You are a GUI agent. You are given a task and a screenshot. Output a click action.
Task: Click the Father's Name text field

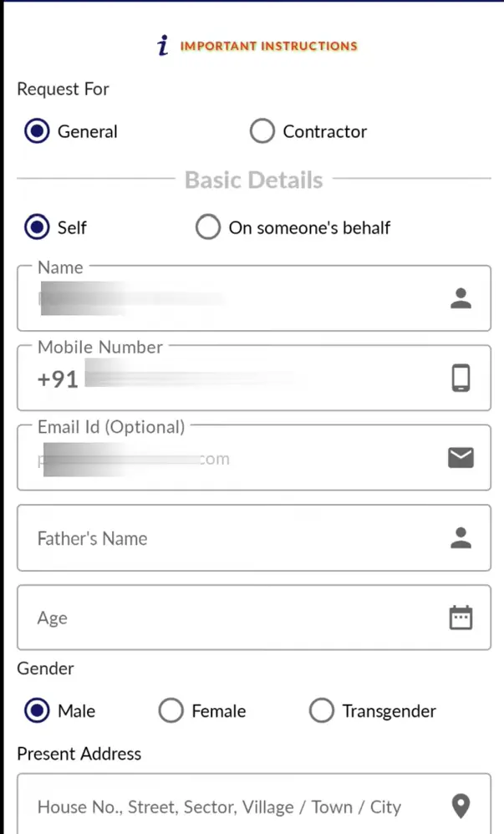point(234,539)
